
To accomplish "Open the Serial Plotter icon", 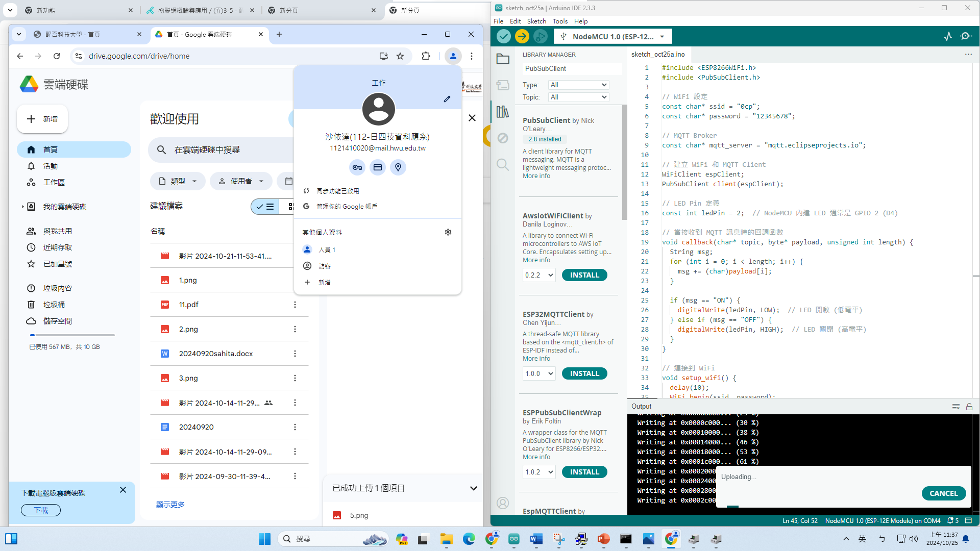I will (948, 36).
